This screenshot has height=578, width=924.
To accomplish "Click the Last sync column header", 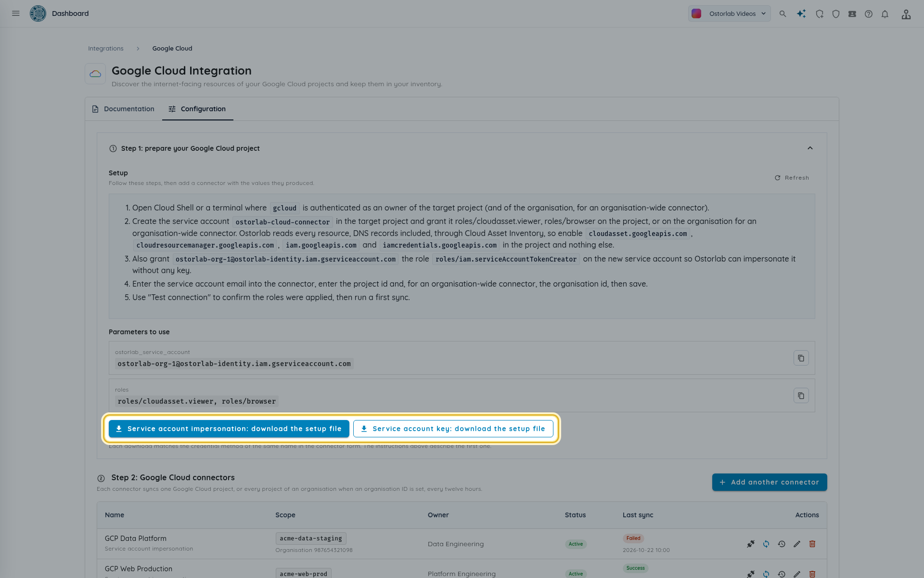I will [638, 515].
